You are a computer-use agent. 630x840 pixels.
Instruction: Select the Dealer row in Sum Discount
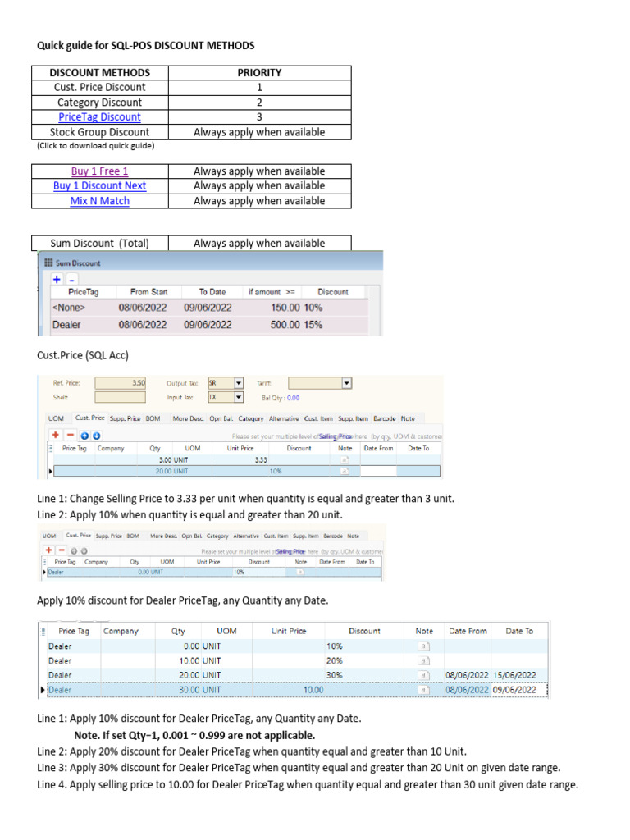click(209, 325)
